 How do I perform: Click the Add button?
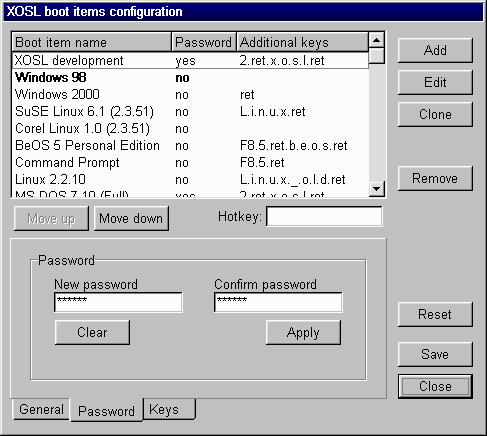[x=435, y=50]
